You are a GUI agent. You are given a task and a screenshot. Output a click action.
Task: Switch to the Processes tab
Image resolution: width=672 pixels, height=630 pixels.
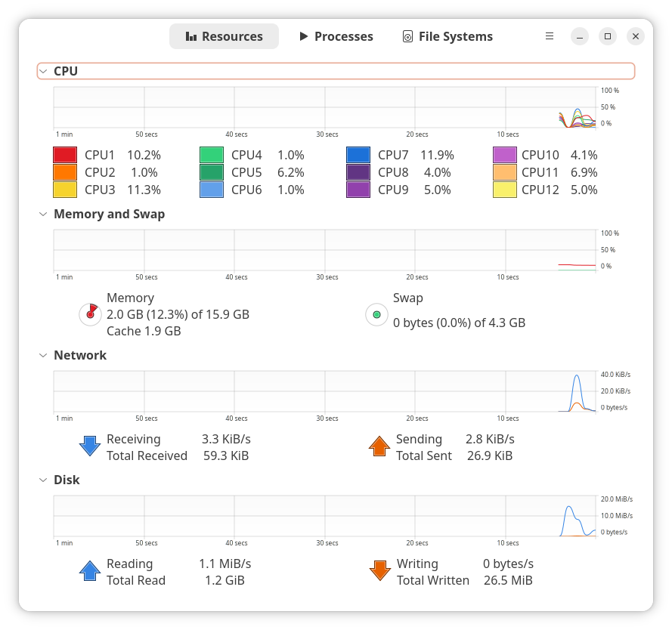336,36
